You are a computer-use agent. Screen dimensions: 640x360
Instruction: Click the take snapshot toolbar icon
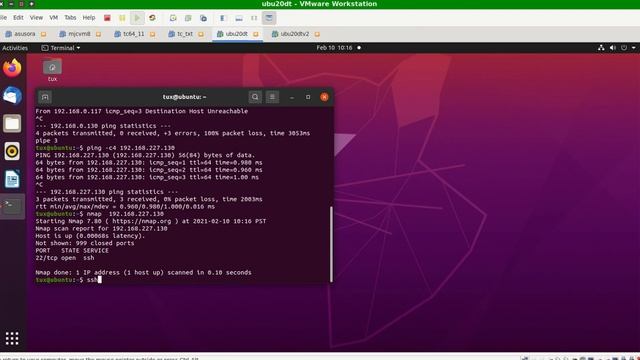[173, 18]
